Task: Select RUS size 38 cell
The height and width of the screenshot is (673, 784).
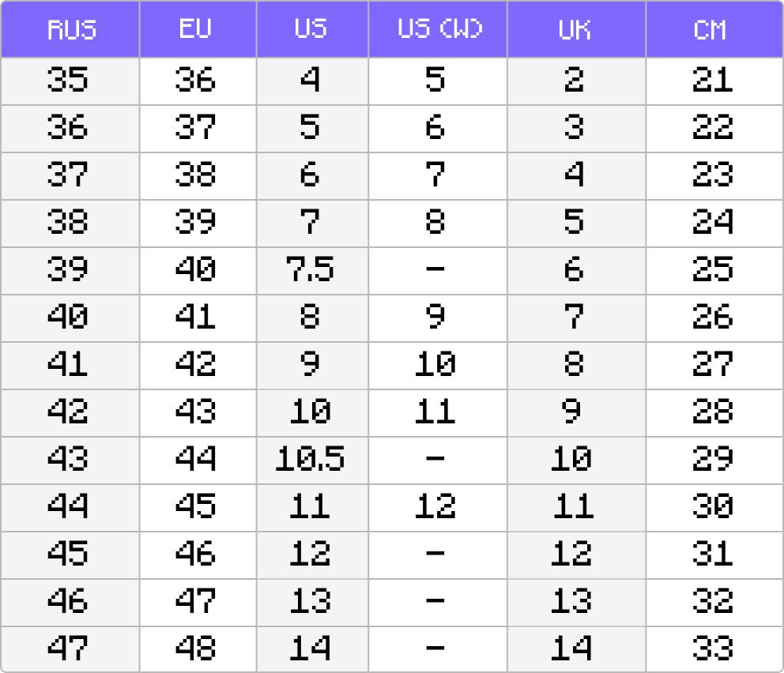Action: click(68, 223)
